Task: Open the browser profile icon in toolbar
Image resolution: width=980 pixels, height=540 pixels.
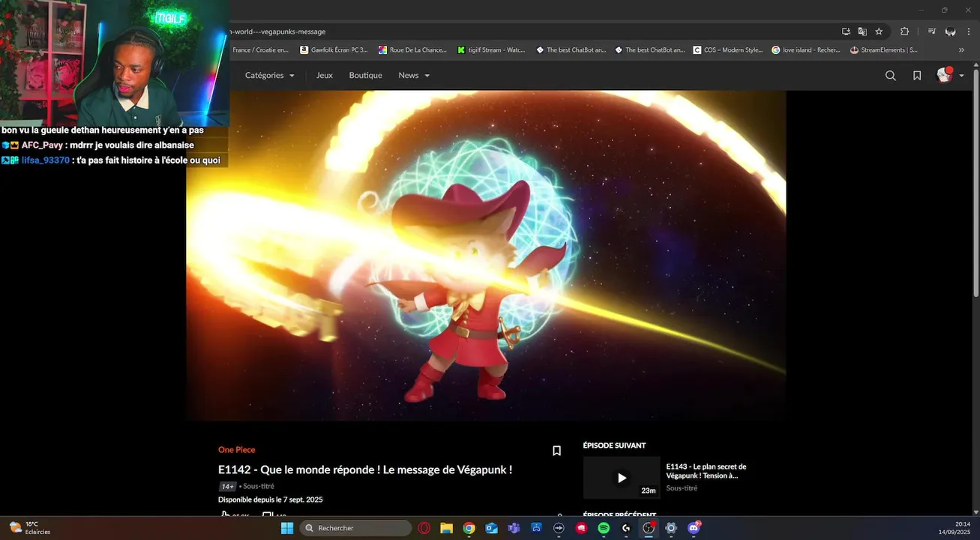Action: (x=950, y=31)
